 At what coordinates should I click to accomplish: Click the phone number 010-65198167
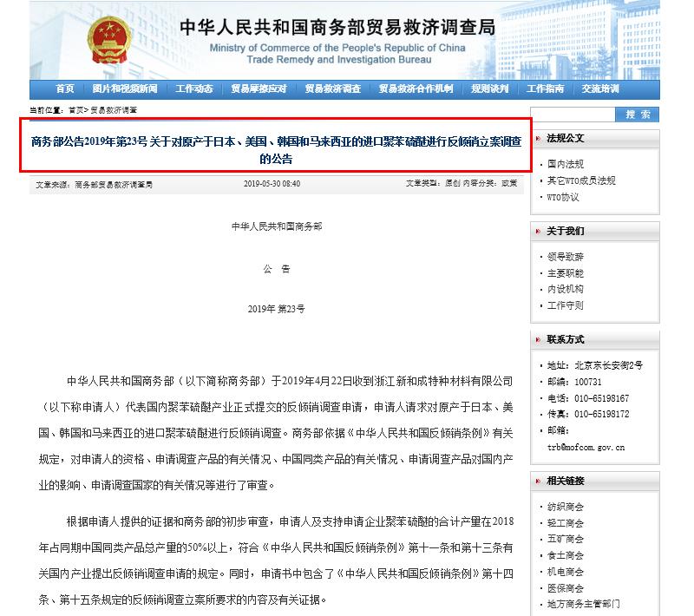(602, 398)
